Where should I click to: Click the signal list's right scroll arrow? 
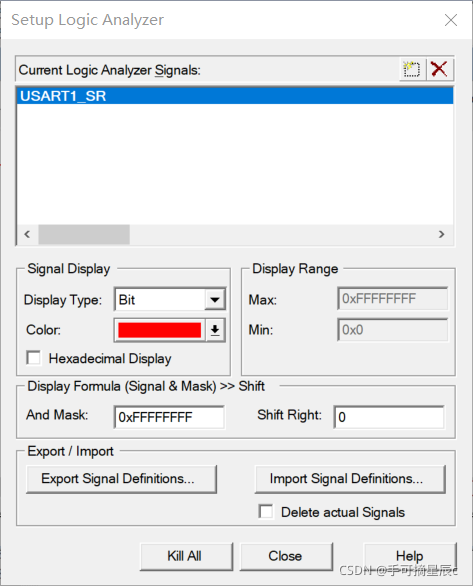click(442, 234)
